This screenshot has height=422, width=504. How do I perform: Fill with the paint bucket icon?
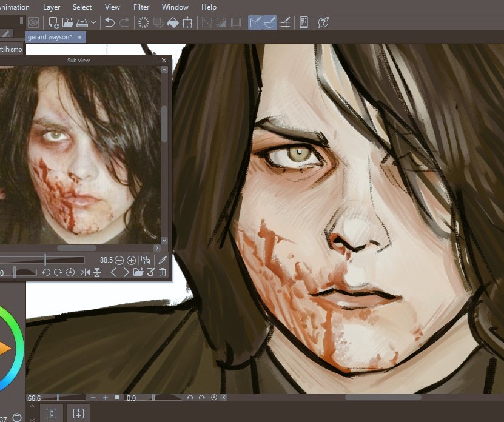tap(173, 22)
